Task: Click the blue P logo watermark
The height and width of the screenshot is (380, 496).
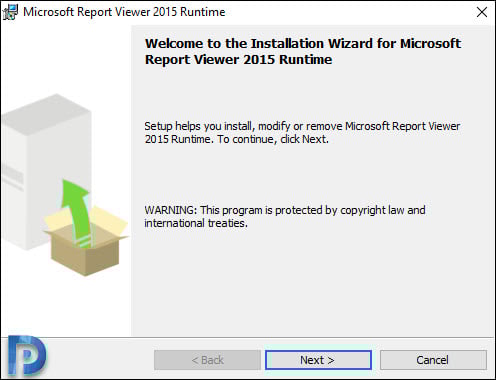Action: tap(27, 355)
